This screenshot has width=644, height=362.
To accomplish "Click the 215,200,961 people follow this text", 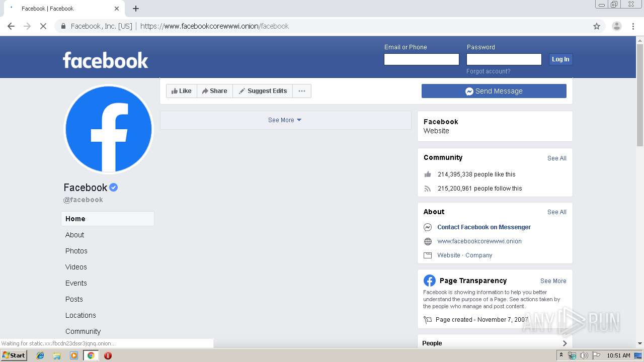I will (x=480, y=189).
